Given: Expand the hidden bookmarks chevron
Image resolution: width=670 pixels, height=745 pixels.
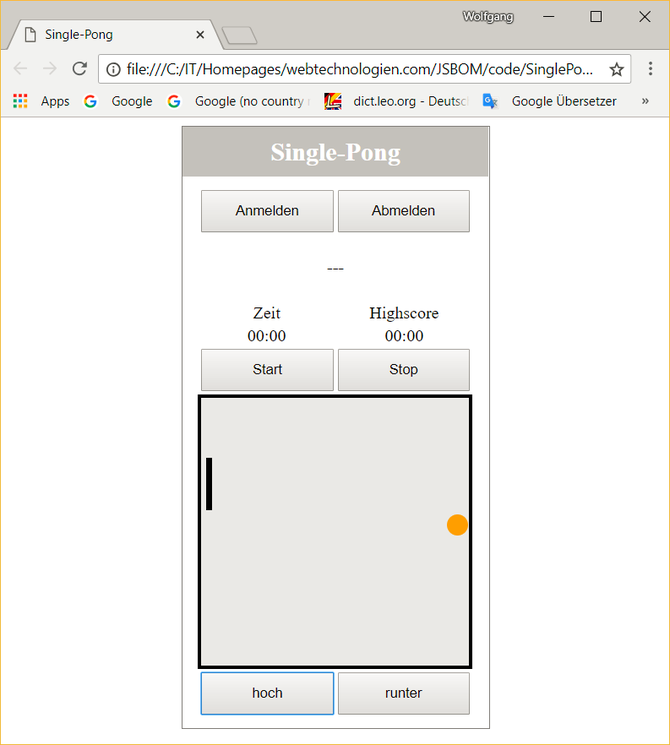Looking at the screenshot, I should (645, 101).
